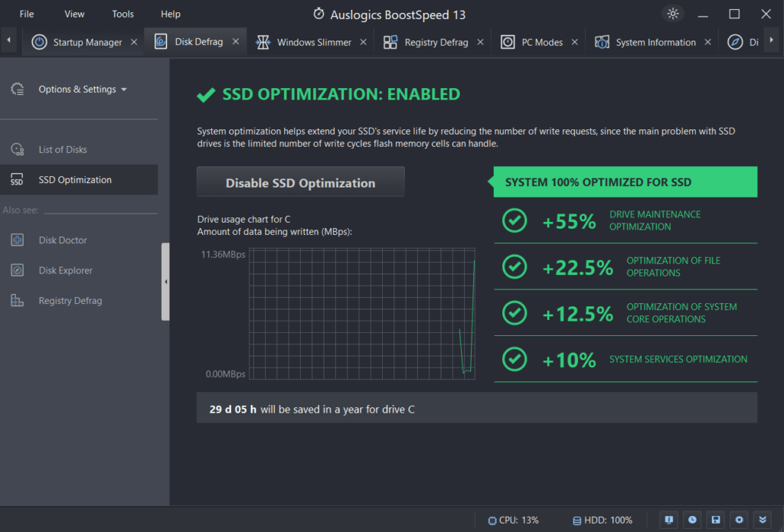
Task: Open Rescue Center via the floppy disk icon
Action: (x=715, y=520)
